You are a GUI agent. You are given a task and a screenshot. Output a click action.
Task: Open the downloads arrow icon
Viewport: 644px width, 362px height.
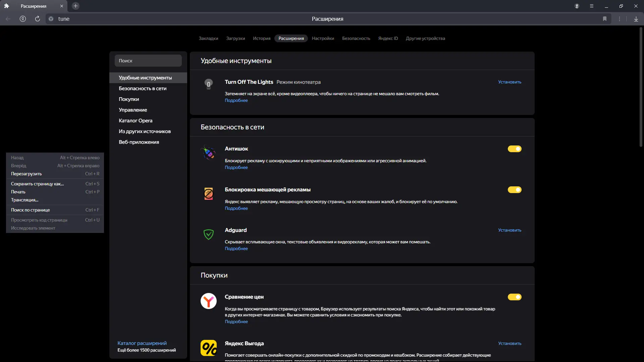[x=636, y=19]
